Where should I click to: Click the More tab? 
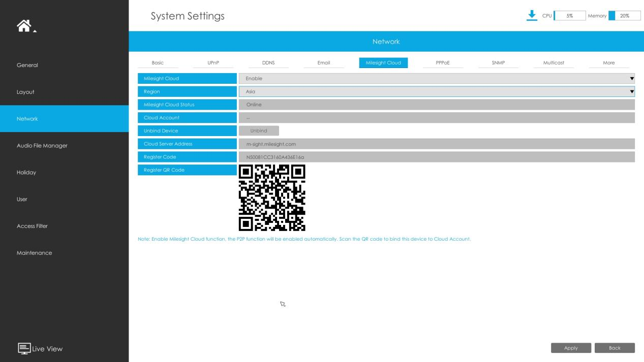coord(609,63)
